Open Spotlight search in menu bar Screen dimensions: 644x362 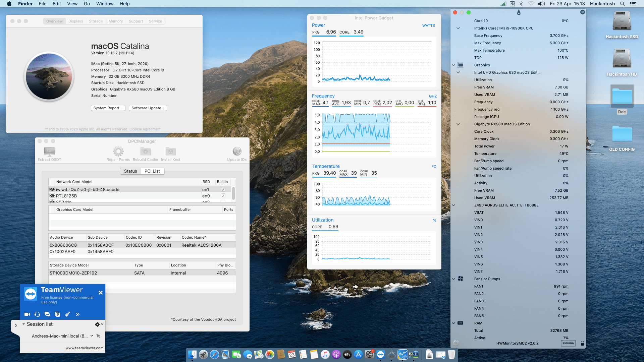point(623,4)
